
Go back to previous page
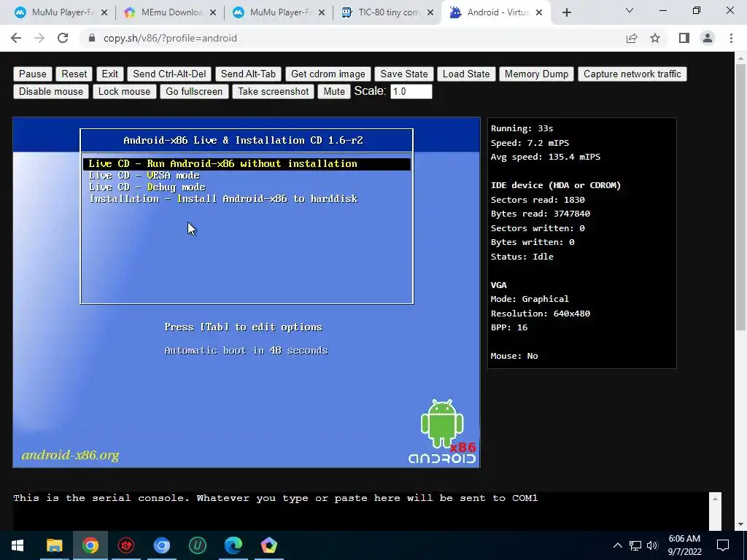16,38
